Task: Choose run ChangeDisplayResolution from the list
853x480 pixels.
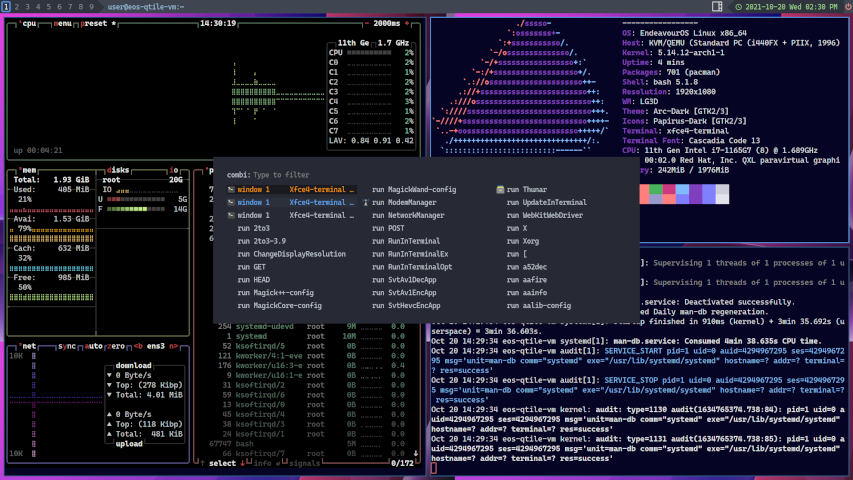Action: [291, 254]
